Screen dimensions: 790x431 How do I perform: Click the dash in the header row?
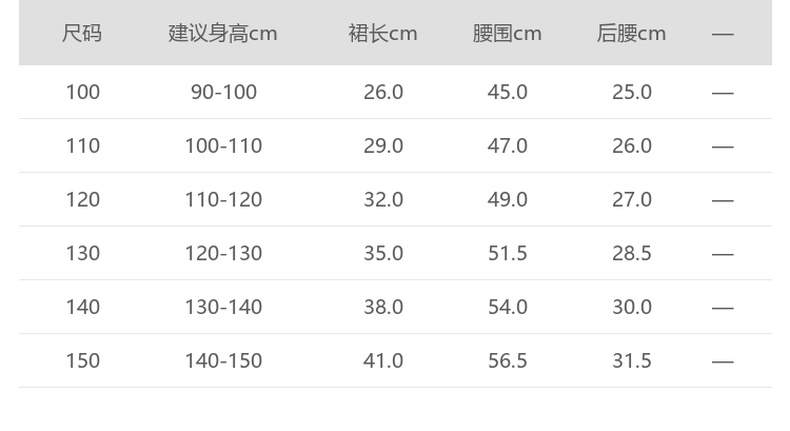(723, 34)
